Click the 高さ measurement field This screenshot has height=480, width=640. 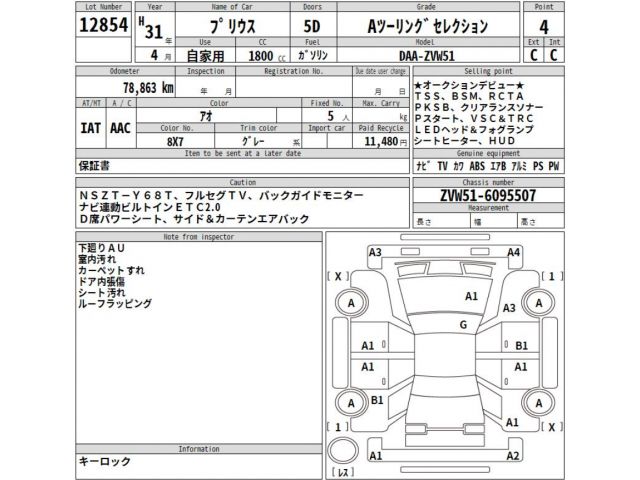point(541,222)
